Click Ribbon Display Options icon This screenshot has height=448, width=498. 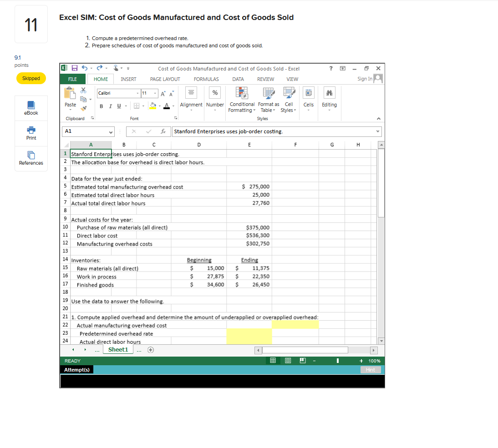(343, 68)
